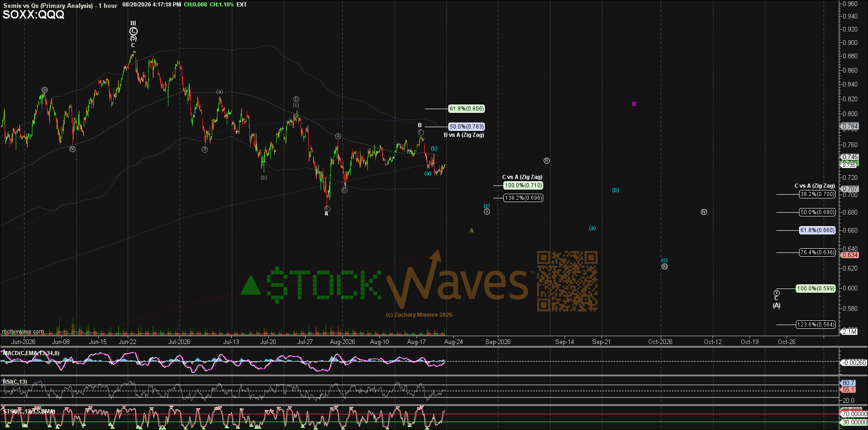This screenshot has height=430, width=868.
Task: Click the 0.900 price scale label
Action: (x=851, y=43)
